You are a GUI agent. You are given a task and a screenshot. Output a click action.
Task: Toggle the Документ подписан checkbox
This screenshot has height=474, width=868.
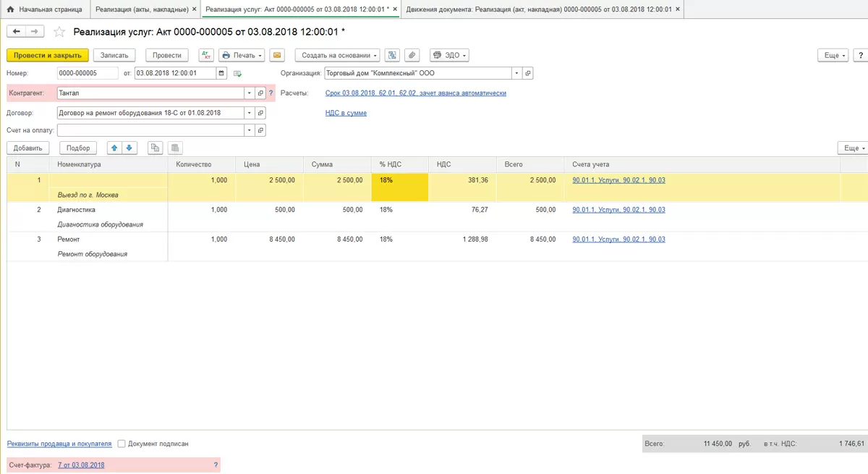(122, 444)
